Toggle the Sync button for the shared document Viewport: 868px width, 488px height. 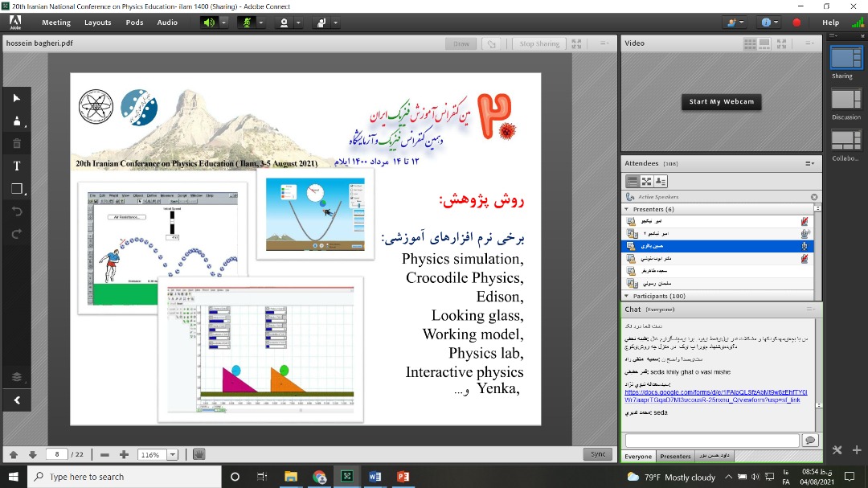pyautogui.click(x=598, y=454)
